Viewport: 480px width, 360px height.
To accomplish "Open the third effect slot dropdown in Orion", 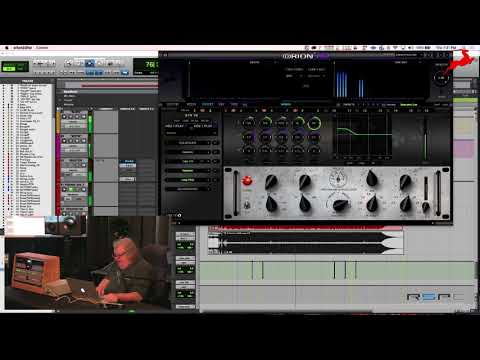I will tap(188, 161).
